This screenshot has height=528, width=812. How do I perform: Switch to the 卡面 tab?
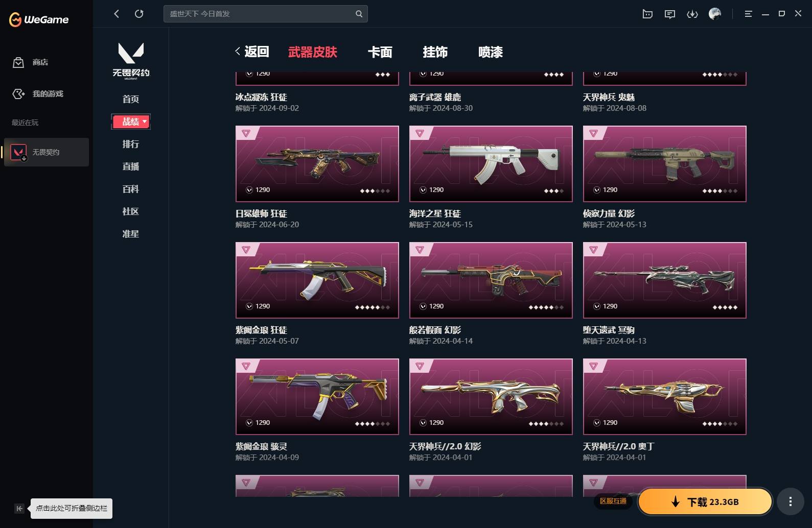[380, 52]
